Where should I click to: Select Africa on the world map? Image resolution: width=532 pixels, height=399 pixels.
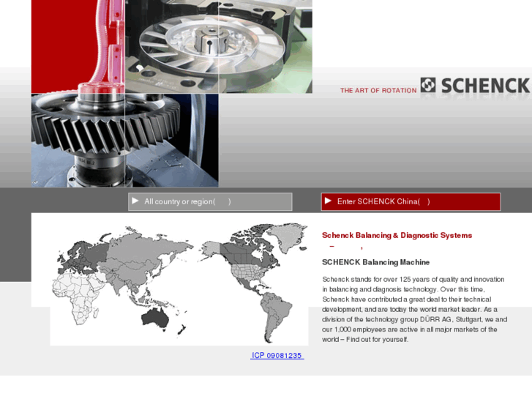point(76,297)
